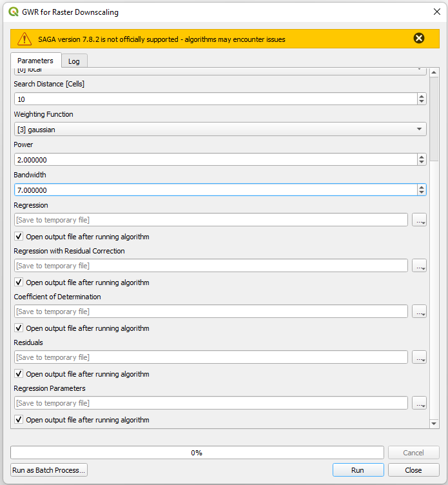Open the Weighting Function dropdown
The image size is (448, 485).
220,129
